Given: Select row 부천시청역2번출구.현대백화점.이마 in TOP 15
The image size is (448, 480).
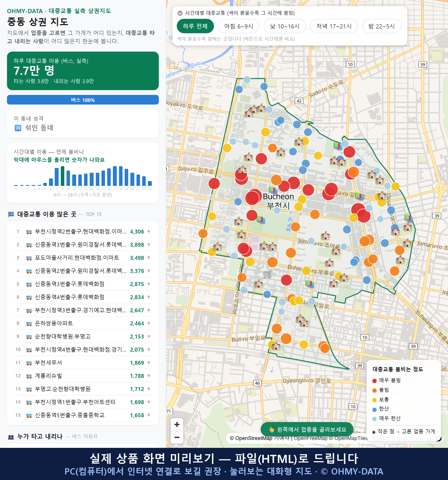Looking at the screenshot, I should tap(83, 232).
